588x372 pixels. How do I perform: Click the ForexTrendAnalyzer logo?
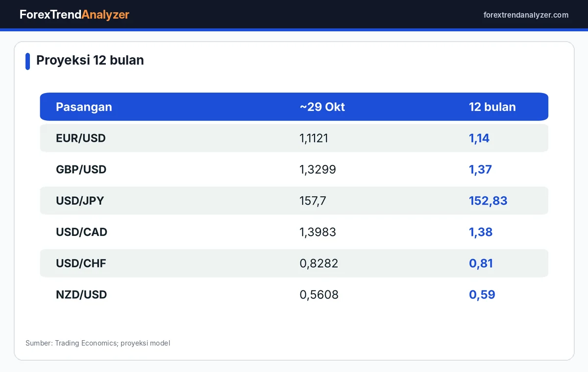74,15
